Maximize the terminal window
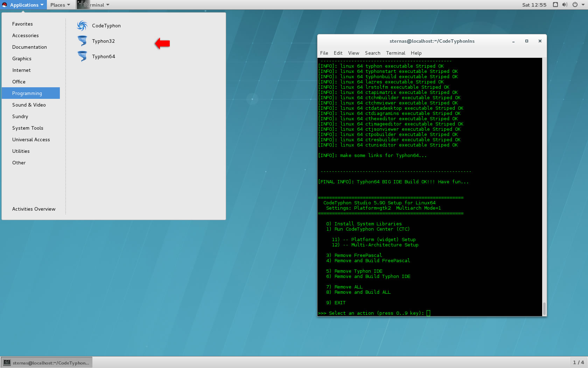Viewport: 588px width, 368px height. 527,41
